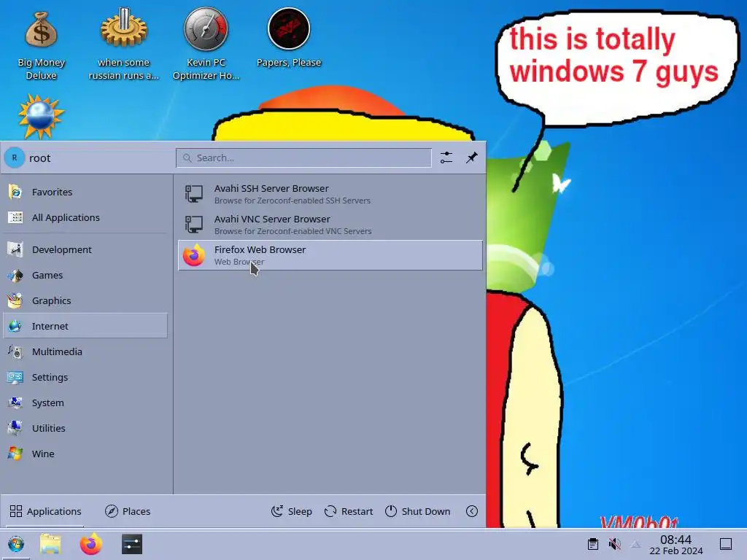Open the Wine category
This screenshot has width=747, height=560.
coord(86,454)
